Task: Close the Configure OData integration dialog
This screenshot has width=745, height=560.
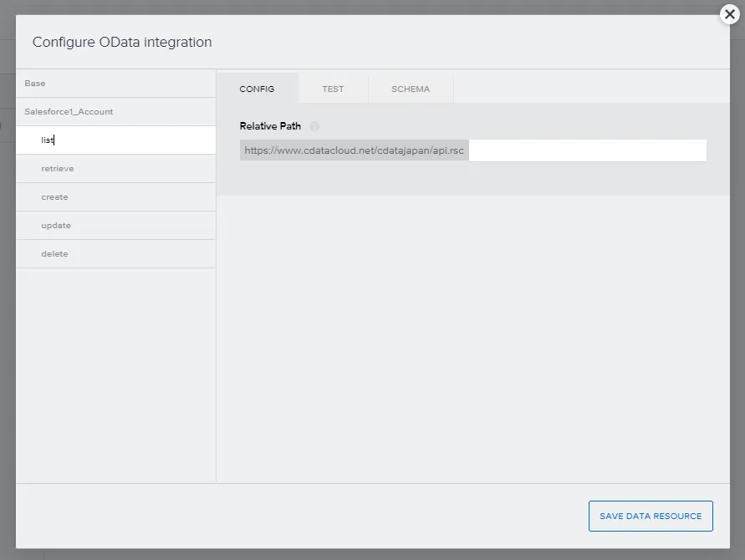Action: pos(729,14)
